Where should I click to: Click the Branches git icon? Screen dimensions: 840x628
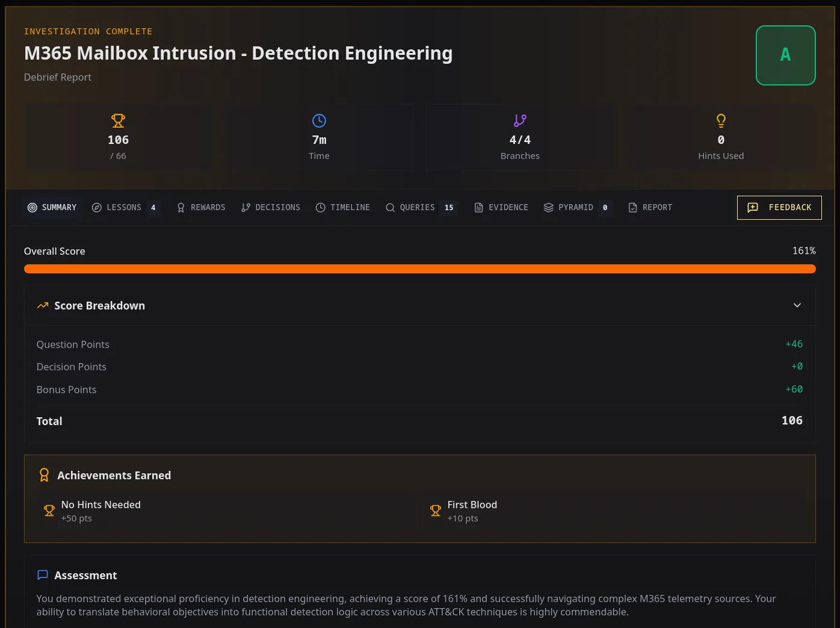[x=520, y=120]
